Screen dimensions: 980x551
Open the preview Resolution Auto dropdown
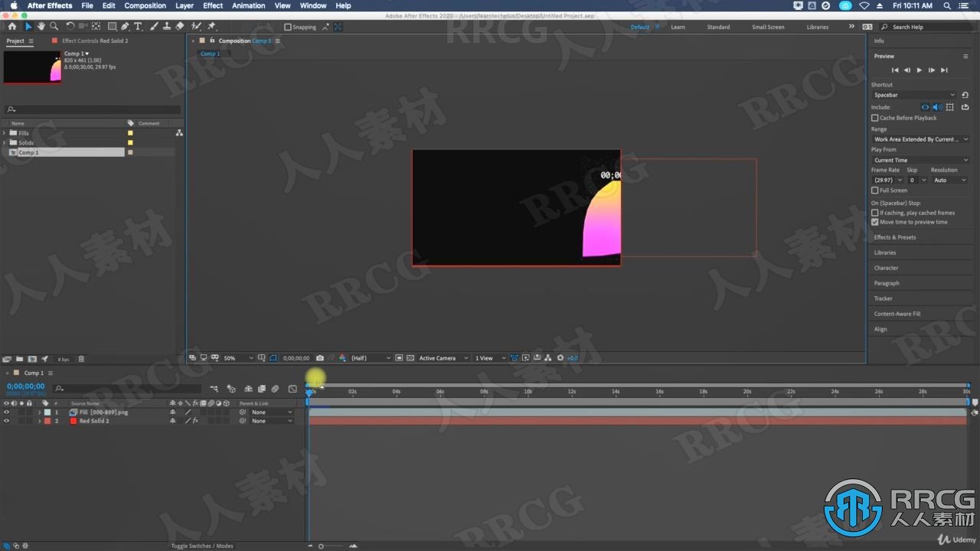coord(950,180)
